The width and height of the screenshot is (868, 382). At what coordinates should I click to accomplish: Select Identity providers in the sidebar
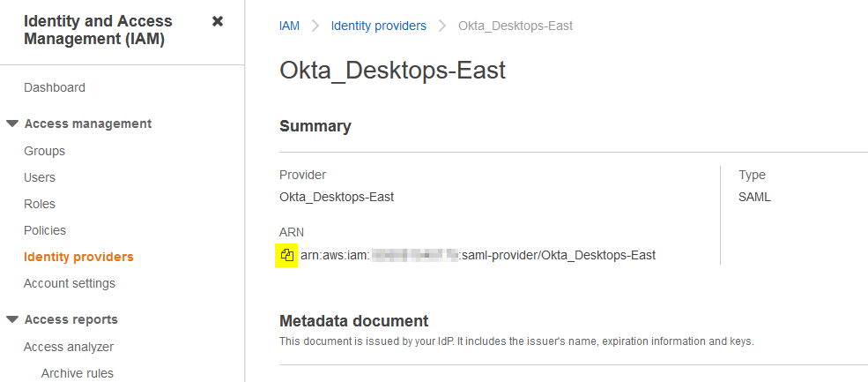(78, 257)
